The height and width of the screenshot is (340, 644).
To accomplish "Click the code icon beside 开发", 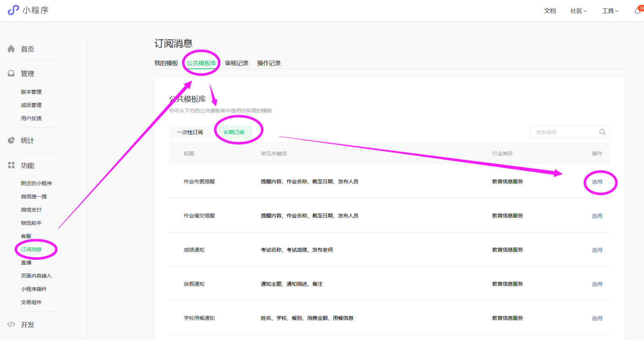I will (x=11, y=324).
